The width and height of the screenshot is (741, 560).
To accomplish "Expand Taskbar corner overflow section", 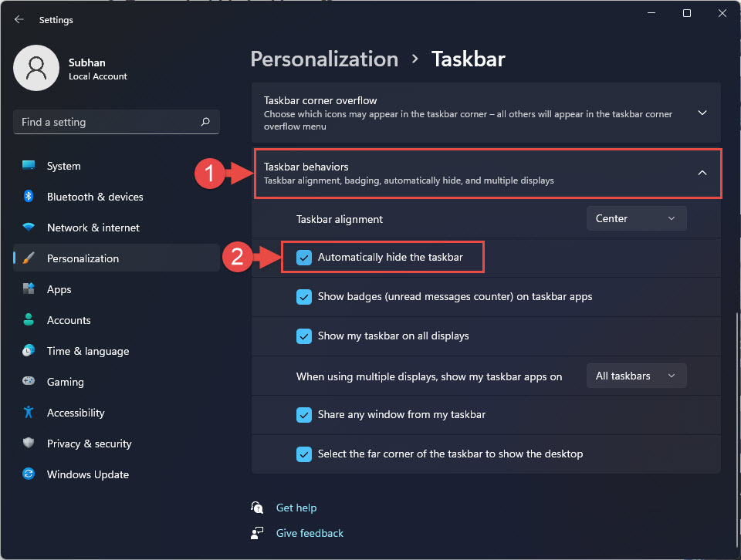I will pyautogui.click(x=486, y=113).
